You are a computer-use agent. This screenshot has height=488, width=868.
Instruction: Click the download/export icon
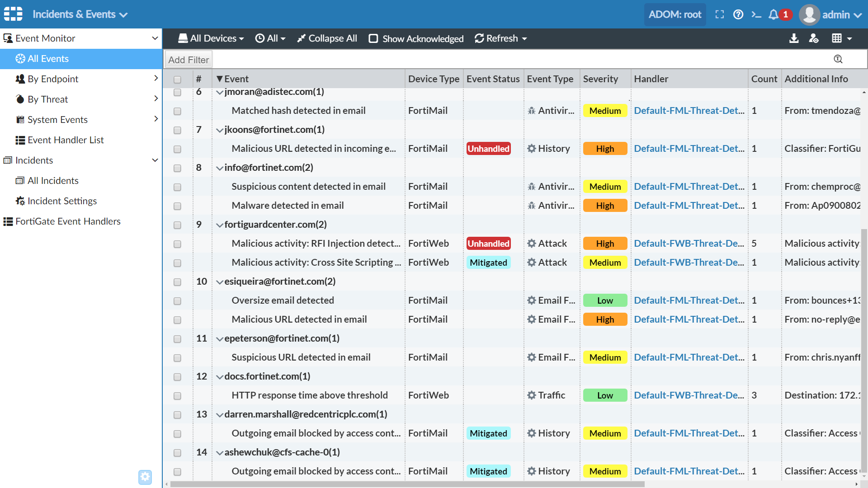[x=794, y=38]
